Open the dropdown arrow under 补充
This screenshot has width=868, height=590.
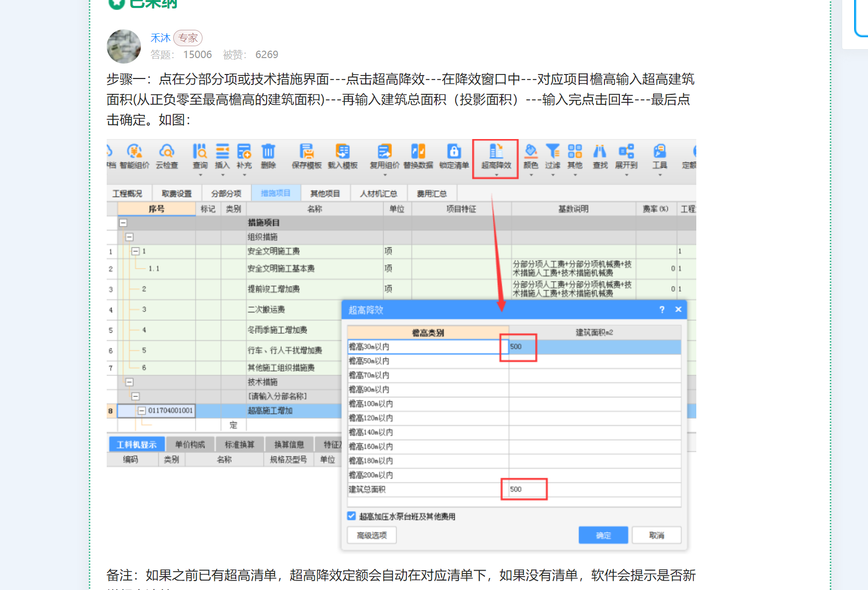tap(244, 175)
